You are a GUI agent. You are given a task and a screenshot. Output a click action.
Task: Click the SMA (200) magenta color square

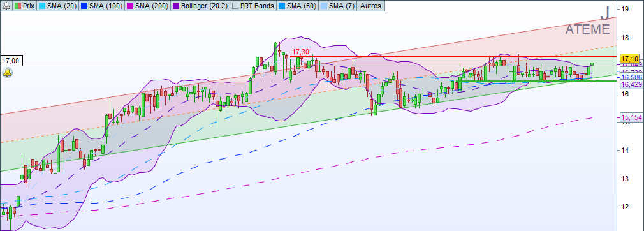click(130, 6)
